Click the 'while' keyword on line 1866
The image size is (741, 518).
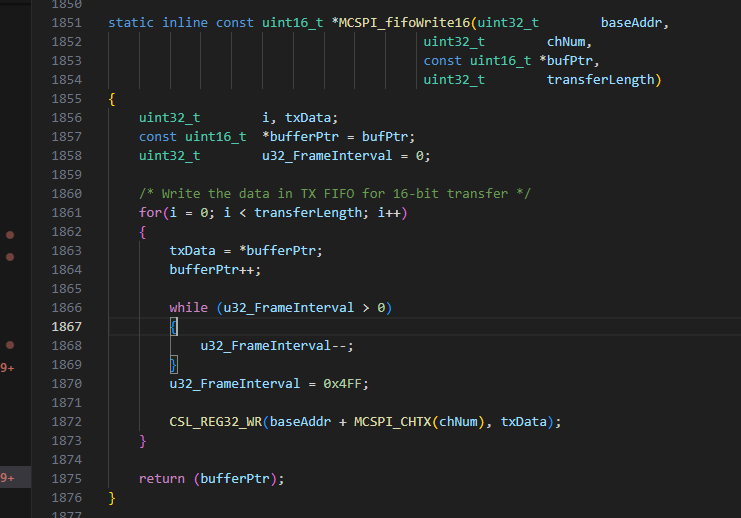189,308
